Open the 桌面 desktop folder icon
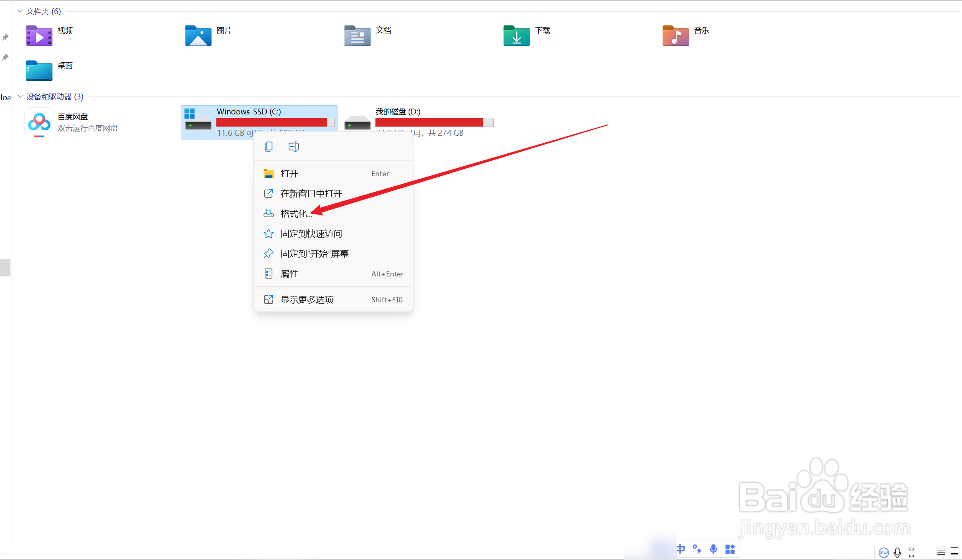Image resolution: width=962 pixels, height=560 pixels. (39, 71)
